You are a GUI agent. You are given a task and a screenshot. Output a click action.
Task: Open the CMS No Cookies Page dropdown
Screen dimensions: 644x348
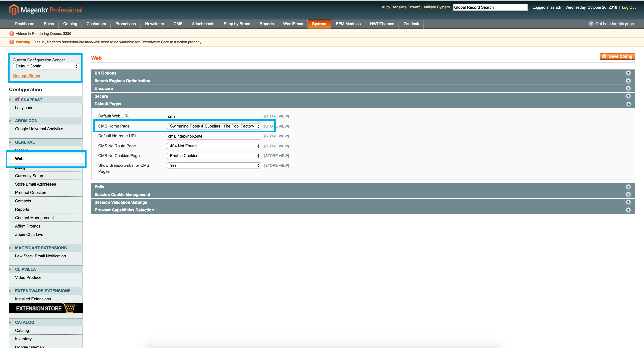[x=214, y=156]
